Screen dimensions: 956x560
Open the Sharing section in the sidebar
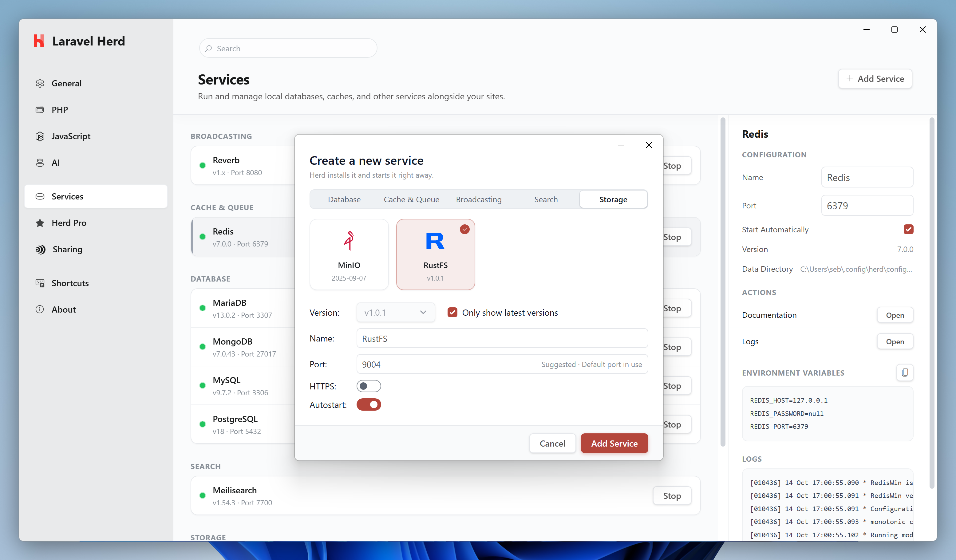coord(96,249)
